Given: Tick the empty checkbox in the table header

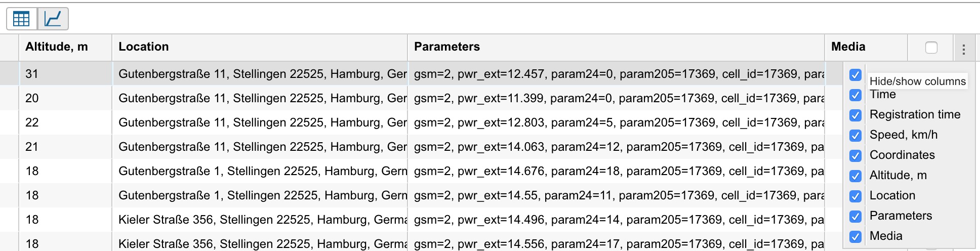Looking at the screenshot, I should [931, 48].
